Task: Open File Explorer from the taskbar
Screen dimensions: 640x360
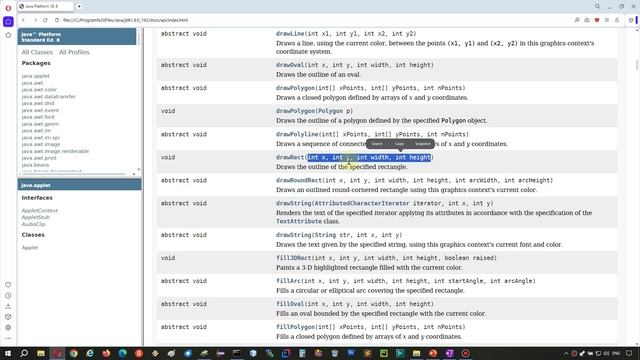Action: pos(41,353)
